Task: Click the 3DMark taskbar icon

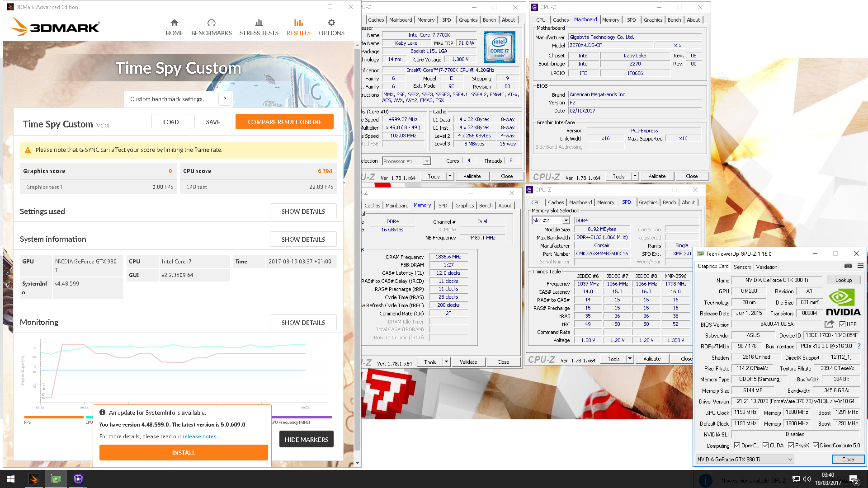Action: pyautogui.click(x=34, y=479)
